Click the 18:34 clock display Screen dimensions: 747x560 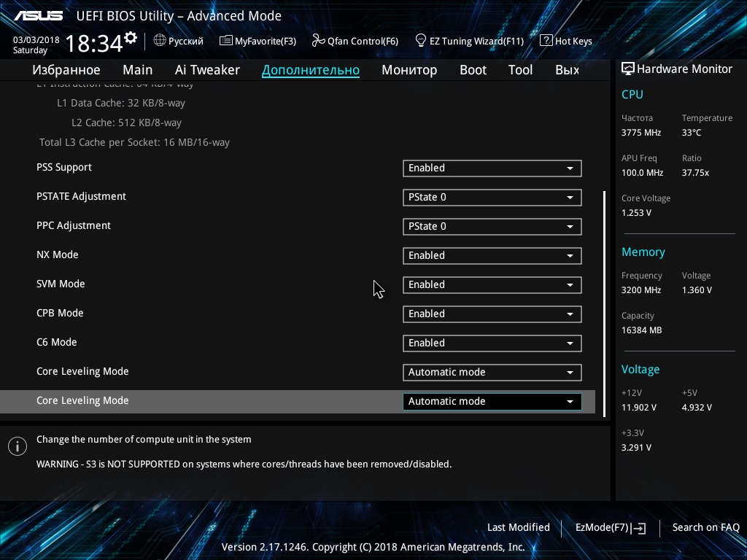94,43
